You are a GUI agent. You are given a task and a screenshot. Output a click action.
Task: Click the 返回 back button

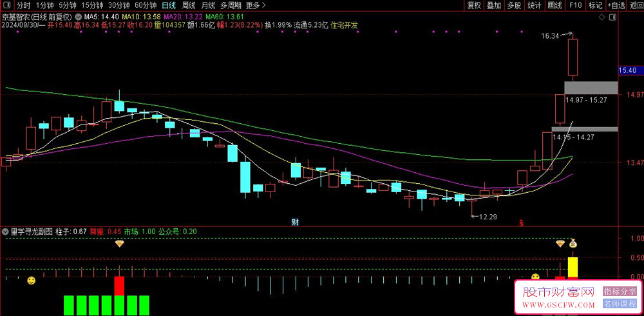[x=636, y=5]
